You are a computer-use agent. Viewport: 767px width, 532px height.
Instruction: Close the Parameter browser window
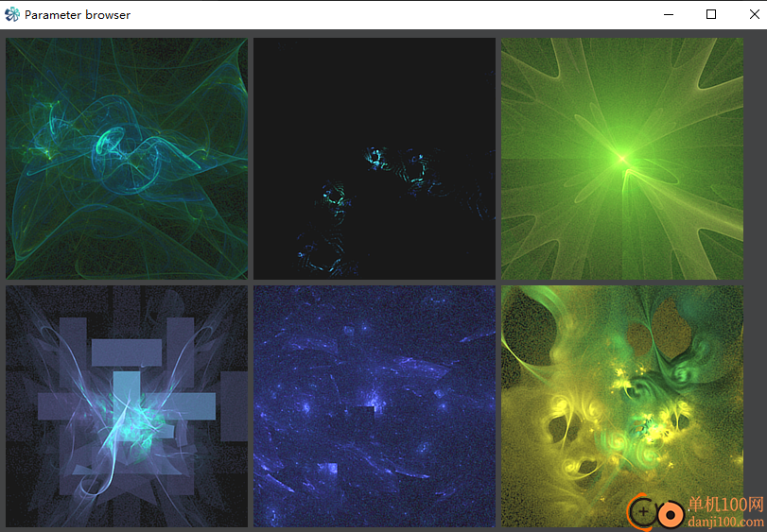(x=755, y=15)
